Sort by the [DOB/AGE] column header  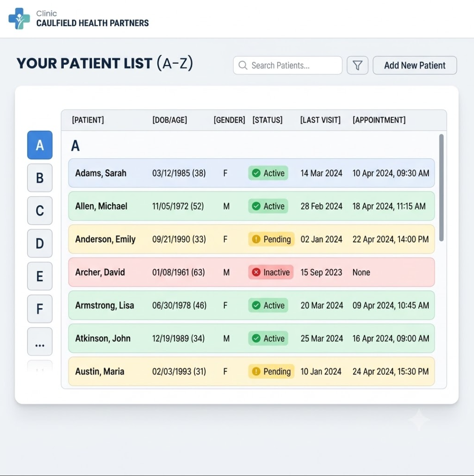[x=170, y=120]
